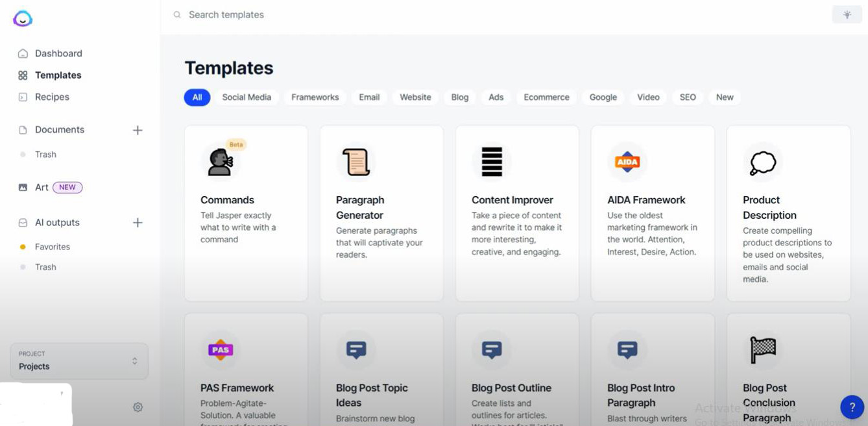Viewport: 868px width, 426px height.
Task: Click the lightbulb icon top right
Action: point(847,14)
